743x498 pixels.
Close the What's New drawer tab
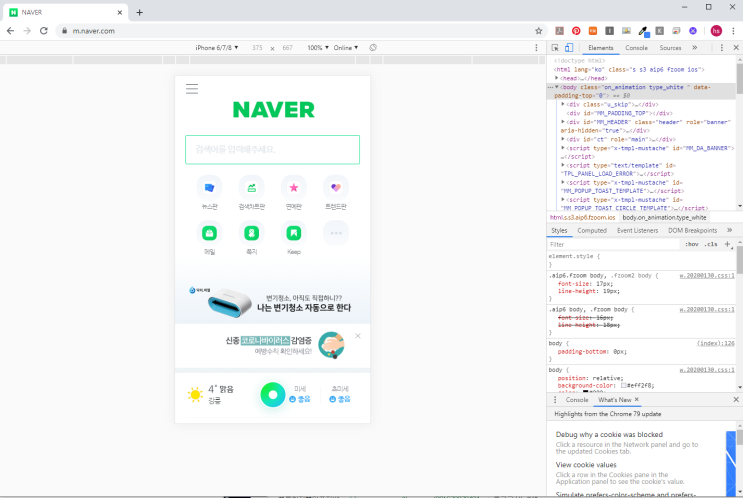(636, 399)
